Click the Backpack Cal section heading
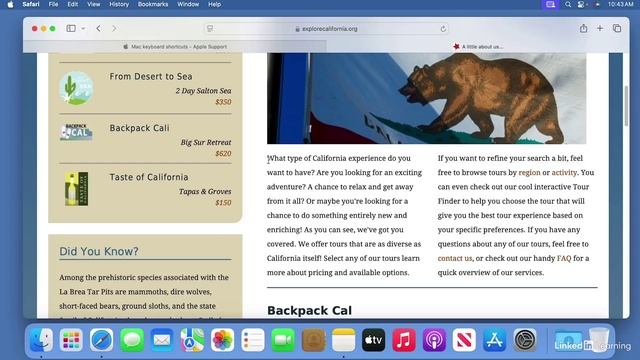This screenshot has height=360, width=640. 309,311
